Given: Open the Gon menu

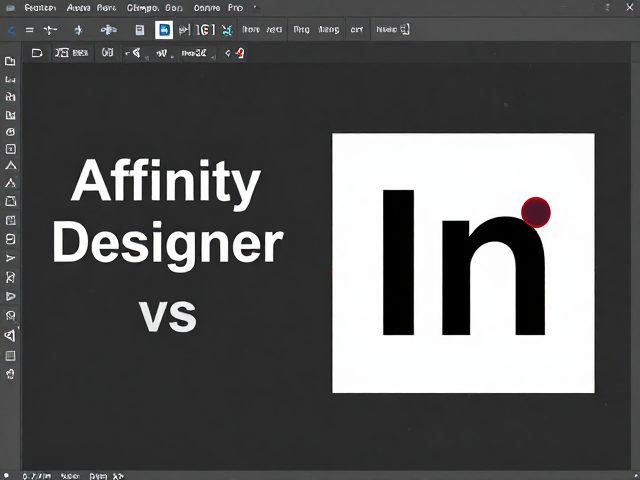Looking at the screenshot, I should (174, 8).
